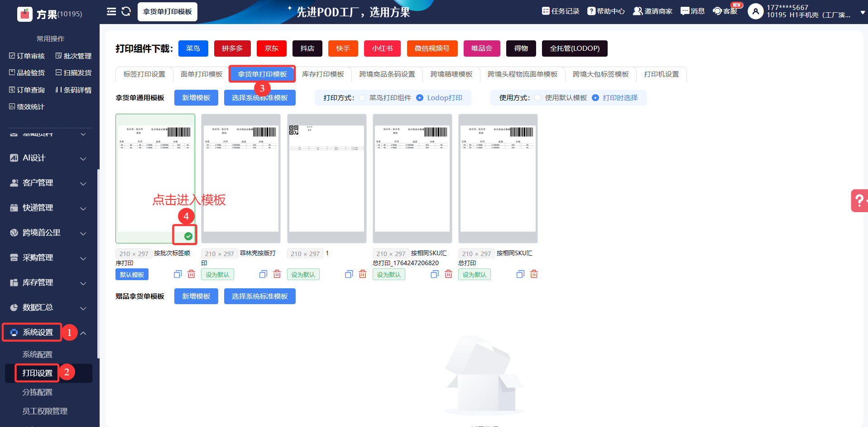Viewport: 868px width, 427px height.
Task: Toggle the sidebar with the hamburger icon
Action: (x=111, y=11)
